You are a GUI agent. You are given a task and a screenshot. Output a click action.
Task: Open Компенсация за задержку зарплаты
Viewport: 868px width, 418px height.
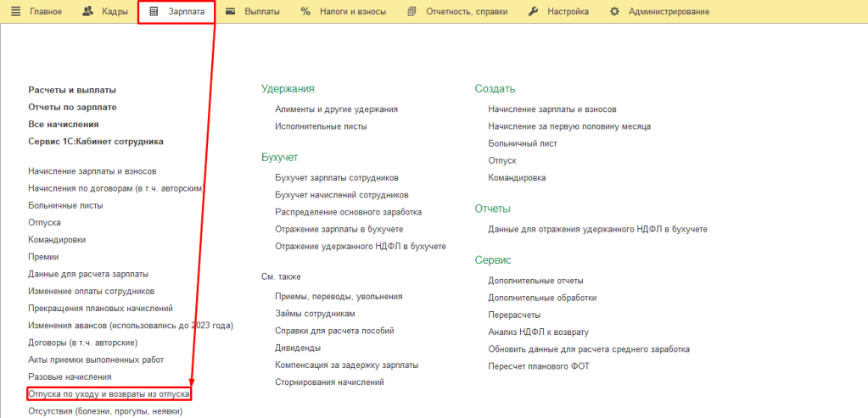point(346,365)
